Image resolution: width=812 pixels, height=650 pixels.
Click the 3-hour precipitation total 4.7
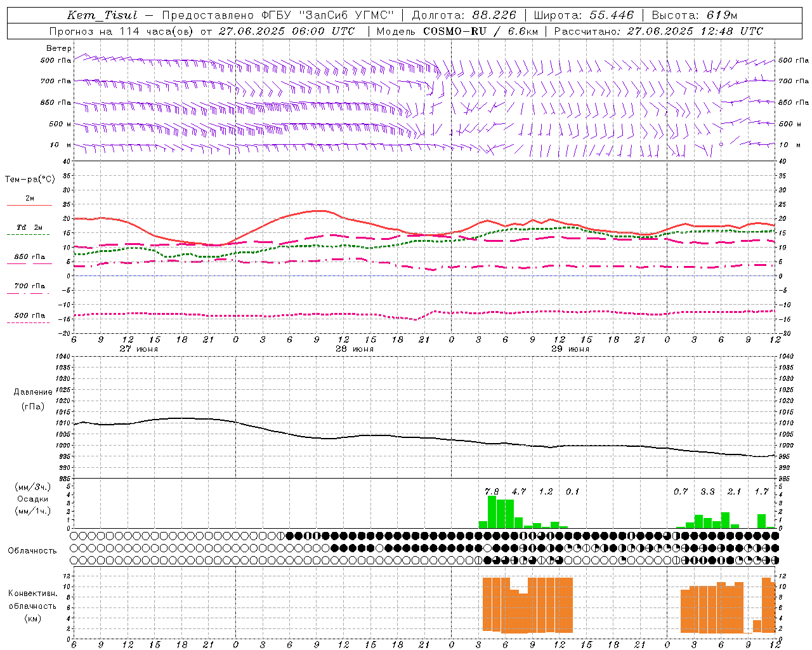pyautogui.click(x=519, y=491)
